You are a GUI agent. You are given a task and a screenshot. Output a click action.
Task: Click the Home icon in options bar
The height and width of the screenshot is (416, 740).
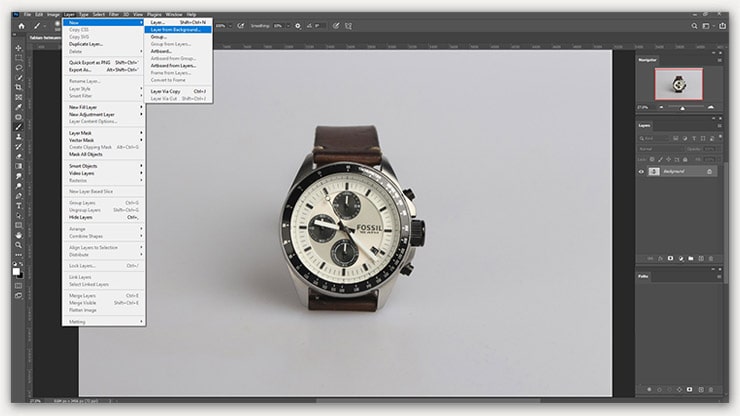pos(21,26)
